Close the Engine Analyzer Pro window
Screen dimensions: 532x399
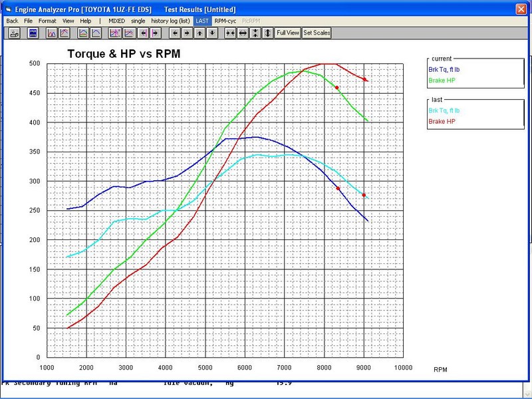pos(521,9)
